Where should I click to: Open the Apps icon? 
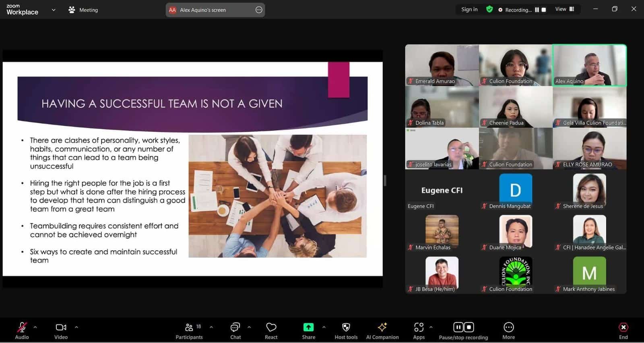click(419, 327)
